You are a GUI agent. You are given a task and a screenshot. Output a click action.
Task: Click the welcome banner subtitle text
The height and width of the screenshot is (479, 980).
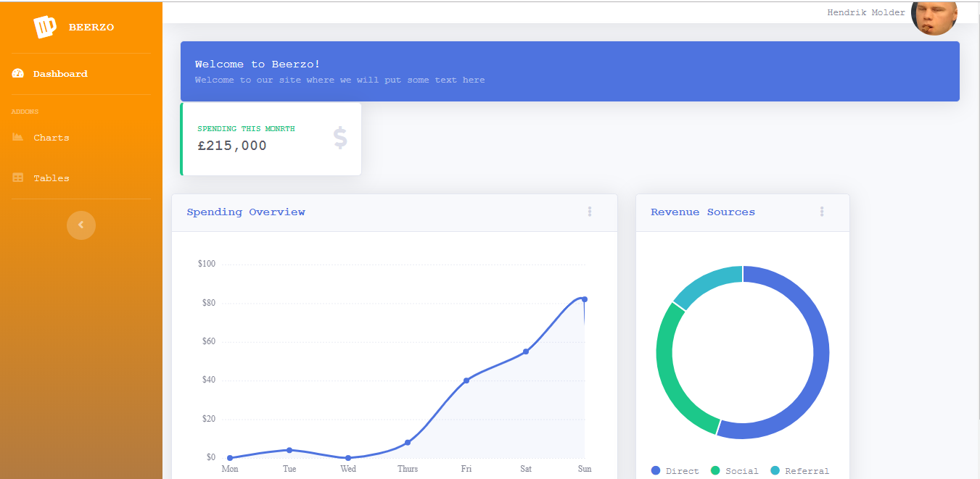tap(340, 80)
